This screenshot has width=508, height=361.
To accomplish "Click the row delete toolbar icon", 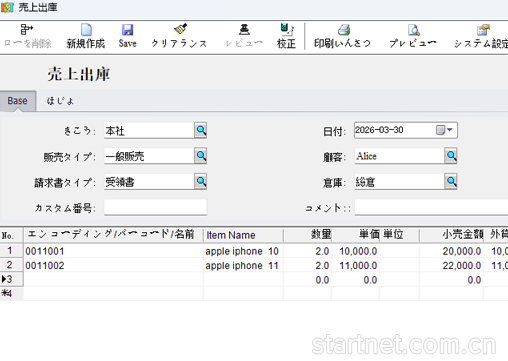I will [x=27, y=29].
